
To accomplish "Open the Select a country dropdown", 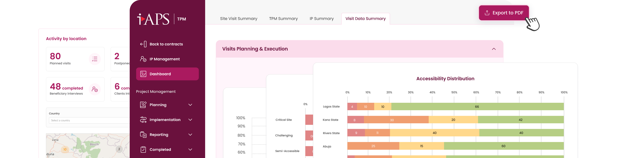I will tap(89, 120).
